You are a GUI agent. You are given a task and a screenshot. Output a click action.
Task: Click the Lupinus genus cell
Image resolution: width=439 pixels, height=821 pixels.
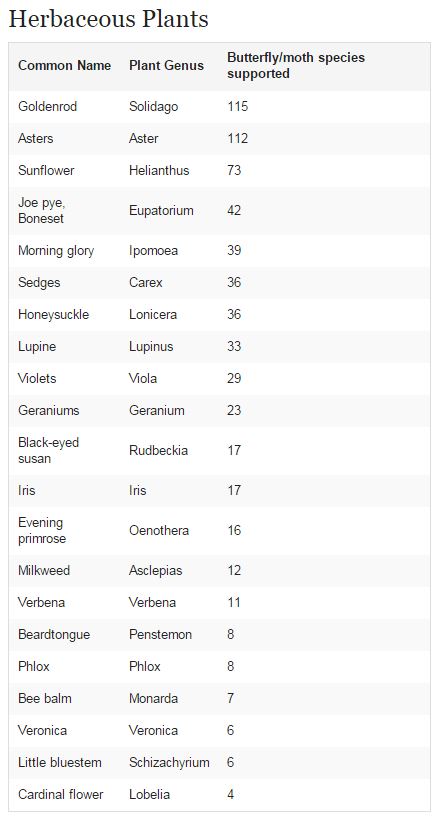point(151,346)
